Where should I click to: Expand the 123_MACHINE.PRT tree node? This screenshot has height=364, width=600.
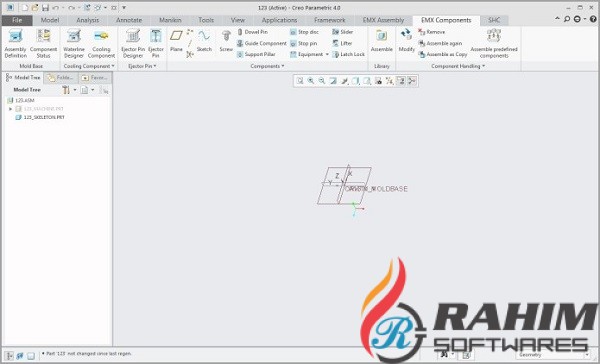11,109
